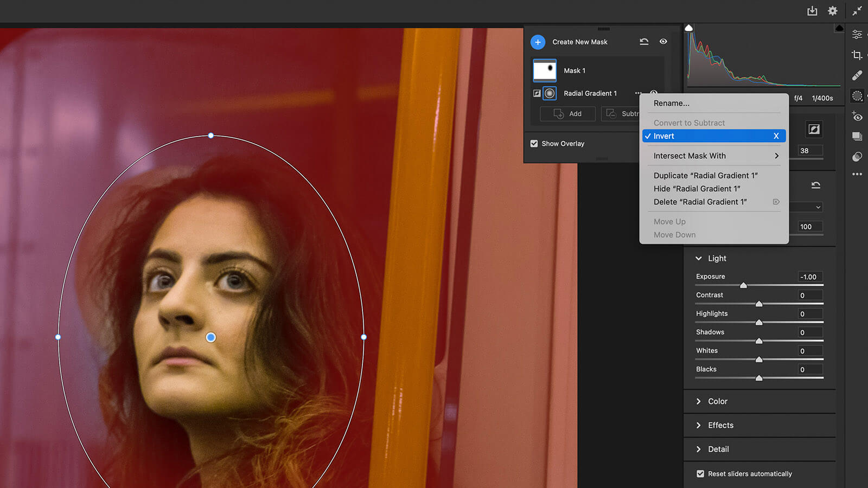Uncheck Reset sliders automatically checkbox
The image size is (868, 488).
click(700, 474)
